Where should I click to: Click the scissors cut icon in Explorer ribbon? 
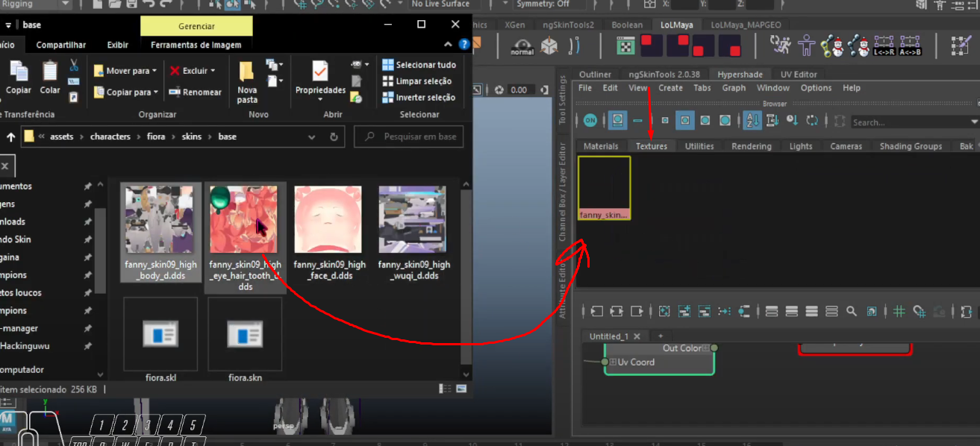[74, 65]
